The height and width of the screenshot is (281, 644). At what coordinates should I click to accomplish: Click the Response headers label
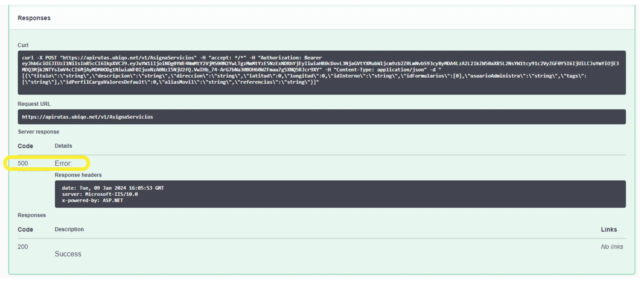tap(78, 175)
